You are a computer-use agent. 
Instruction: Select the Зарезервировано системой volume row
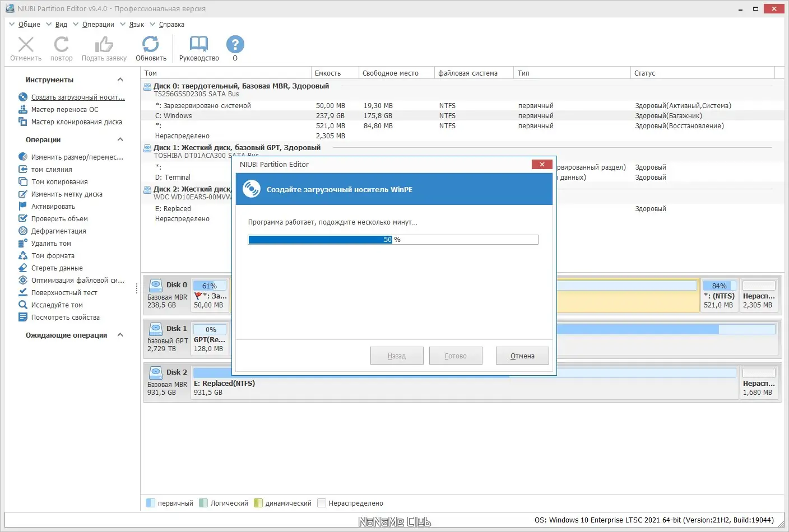point(462,105)
